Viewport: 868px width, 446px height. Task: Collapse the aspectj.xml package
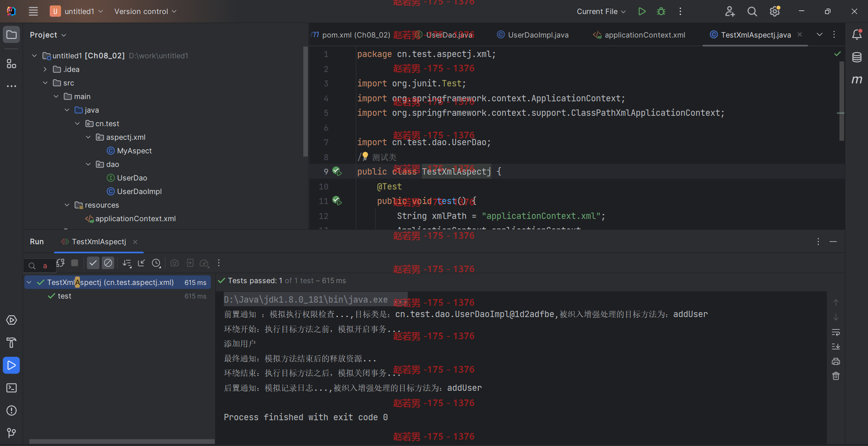pos(88,137)
